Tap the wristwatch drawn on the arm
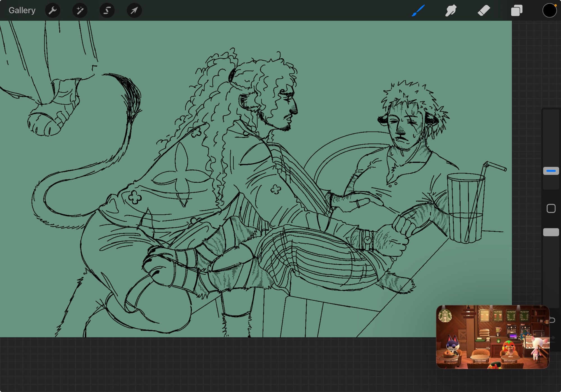 point(367,240)
